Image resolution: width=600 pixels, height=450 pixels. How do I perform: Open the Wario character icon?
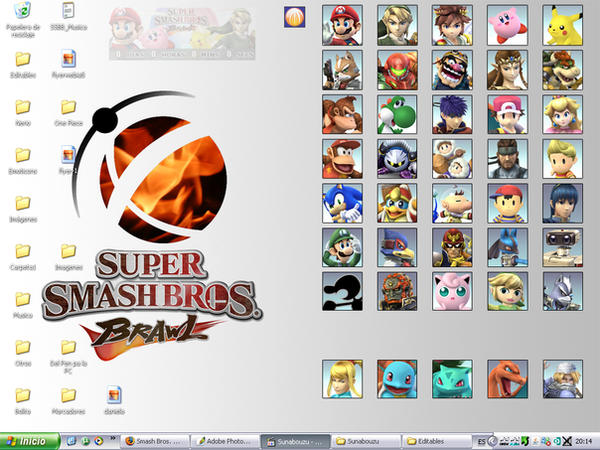[x=452, y=70]
